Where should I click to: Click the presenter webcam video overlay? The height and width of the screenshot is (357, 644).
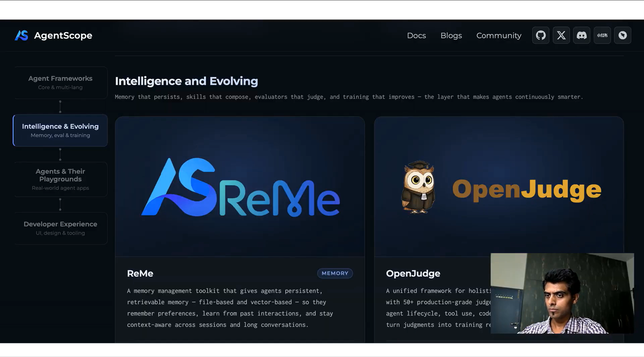click(562, 293)
